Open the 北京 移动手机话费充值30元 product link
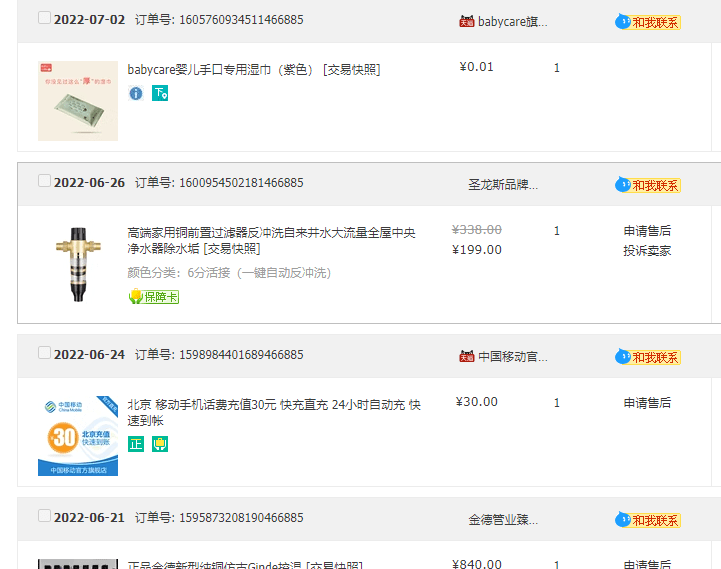Viewport: 721px width, 569px height. (274, 413)
